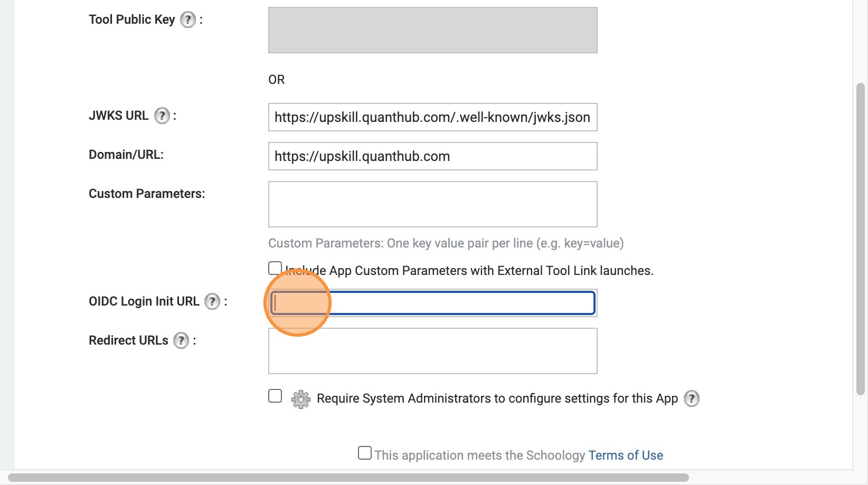Focus the JWKS URL input field
868x485 pixels.
coord(432,117)
